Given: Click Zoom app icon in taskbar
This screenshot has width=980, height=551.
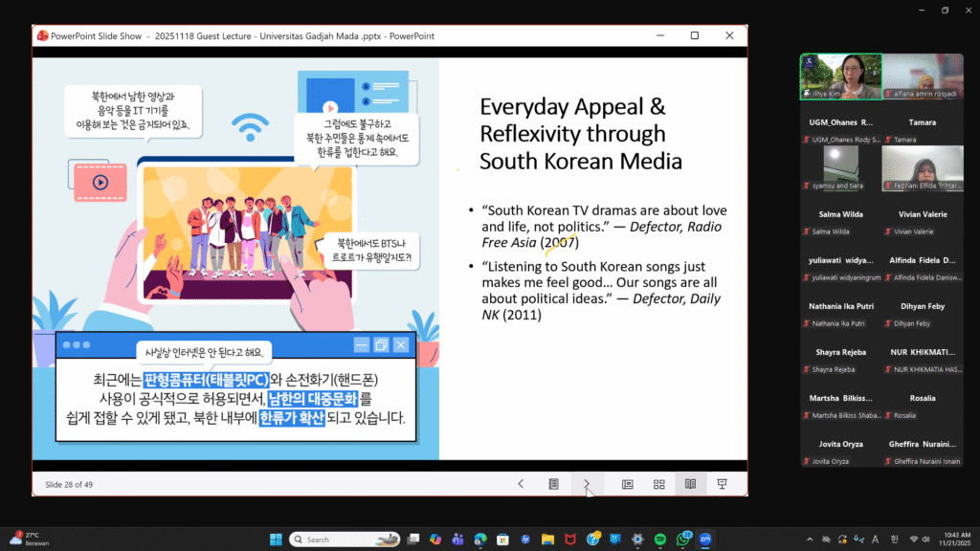Looking at the screenshot, I should pos(705,540).
